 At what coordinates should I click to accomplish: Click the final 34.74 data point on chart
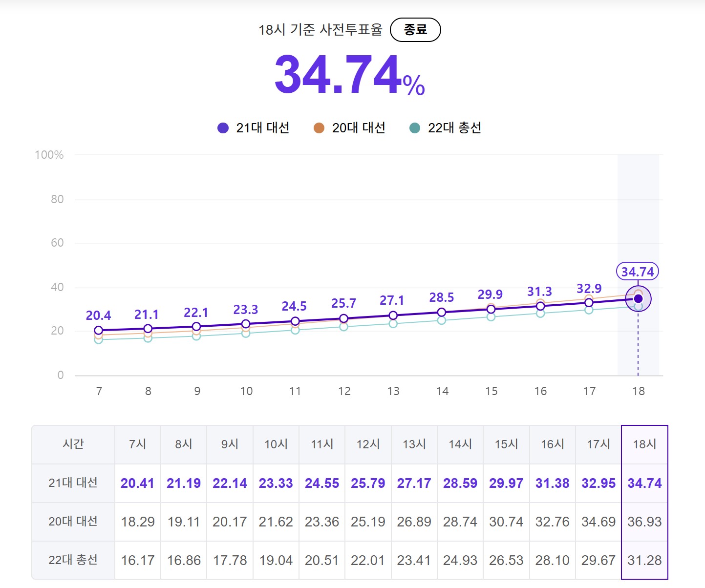(639, 299)
